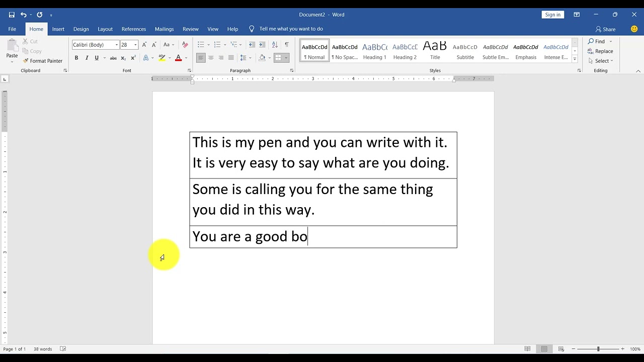Switch to the References tab
Image resolution: width=644 pixels, height=362 pixels.
click(134, 29)
